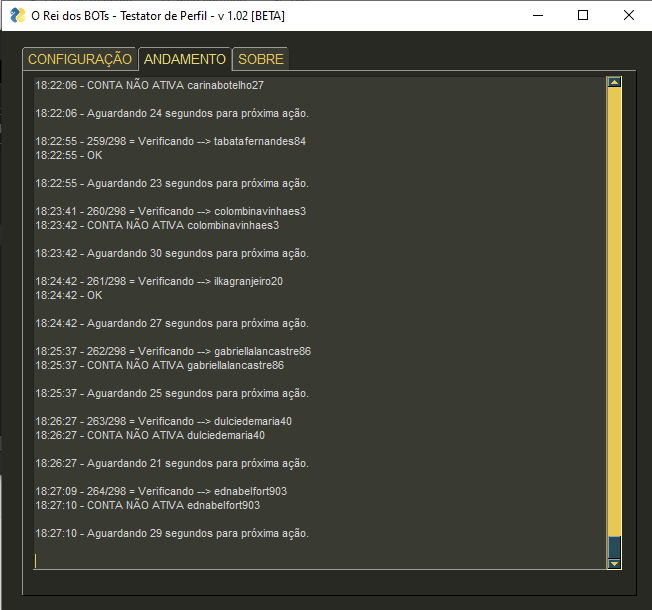
Task: Click the log scrollbar up arrow
Action: point(614,83)
